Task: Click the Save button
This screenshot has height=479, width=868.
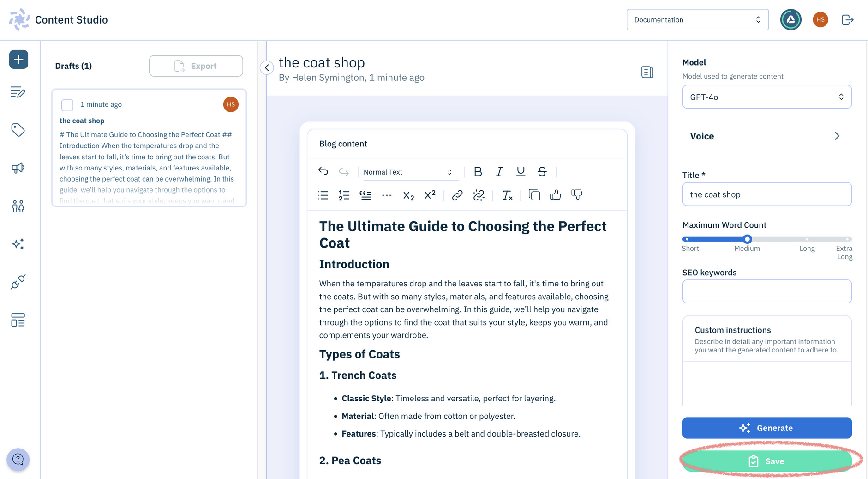Action: tap(766, 461)
